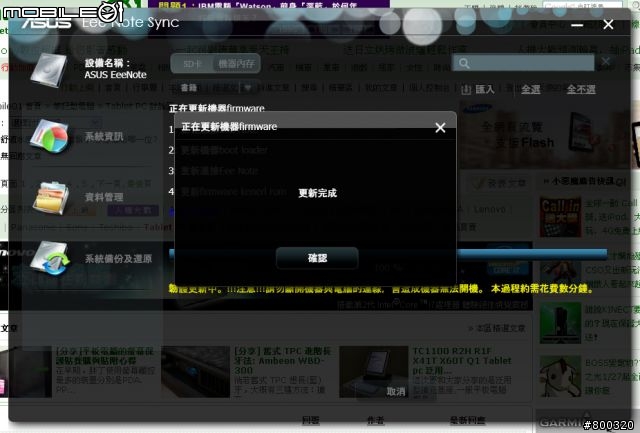640x433 pixels.
Task: Click the yellow firmware warning text
Action: click(381, 289)
